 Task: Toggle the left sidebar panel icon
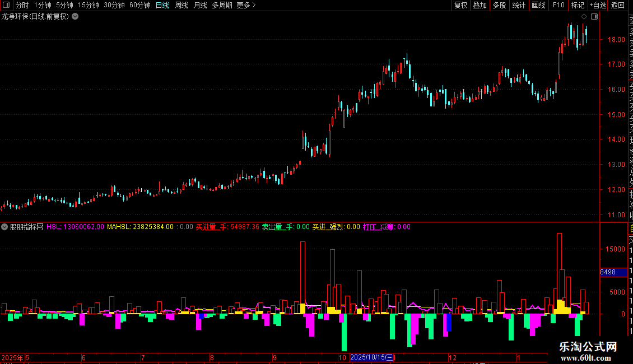pyautogui.click(x=6, y=5)
